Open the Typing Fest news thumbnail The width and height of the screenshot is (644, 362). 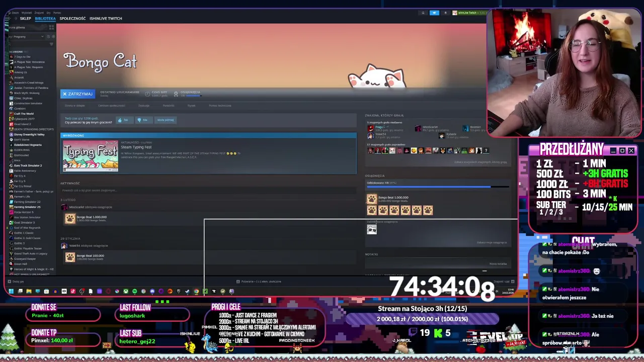(90, 156)
